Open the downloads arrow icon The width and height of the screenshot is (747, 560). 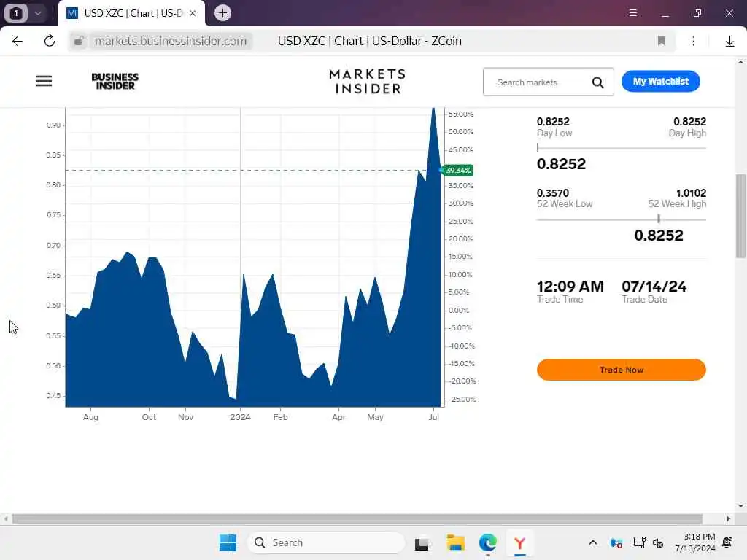tap(729, 42)
